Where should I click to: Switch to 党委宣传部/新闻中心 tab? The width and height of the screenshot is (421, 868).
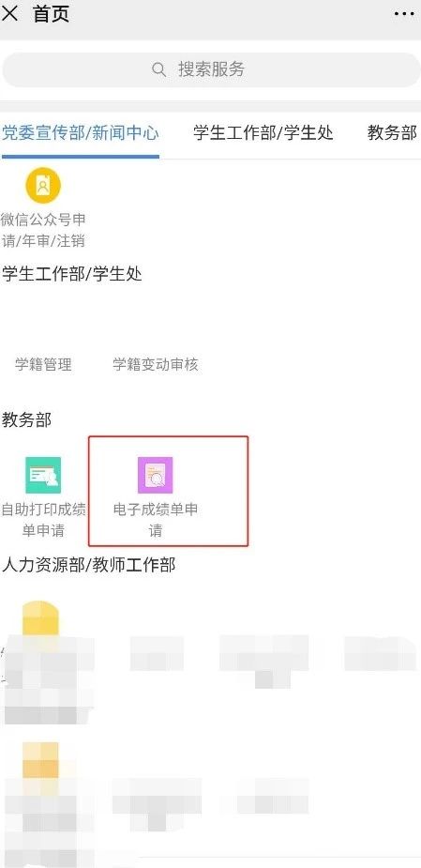click(81, 133)
